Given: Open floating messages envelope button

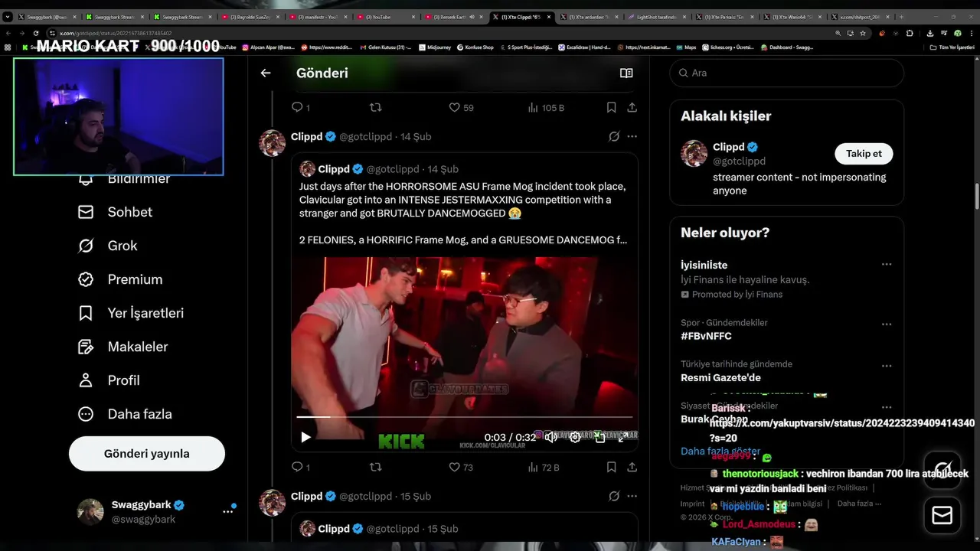Looking at the screenshot, I should 942,515.
